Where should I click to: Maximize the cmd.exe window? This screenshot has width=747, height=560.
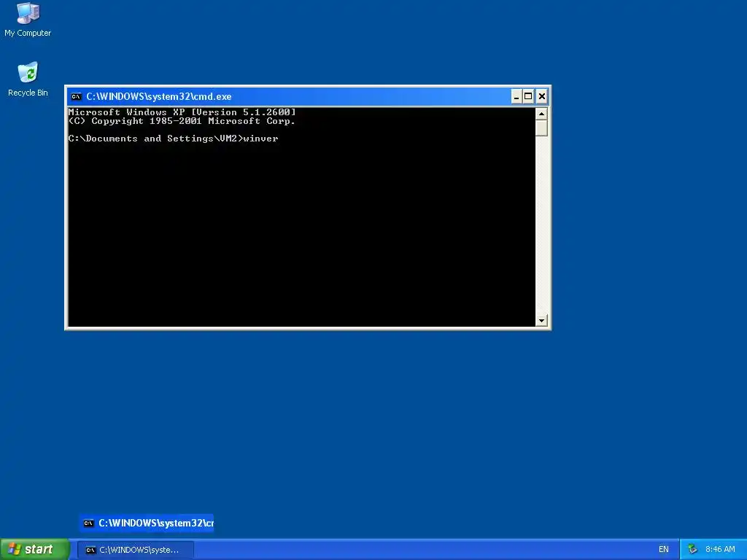coord(528,97)
